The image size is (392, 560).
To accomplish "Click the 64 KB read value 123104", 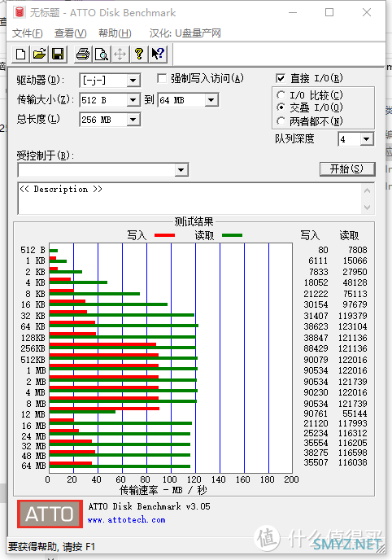I will click(x=353, y=326).
